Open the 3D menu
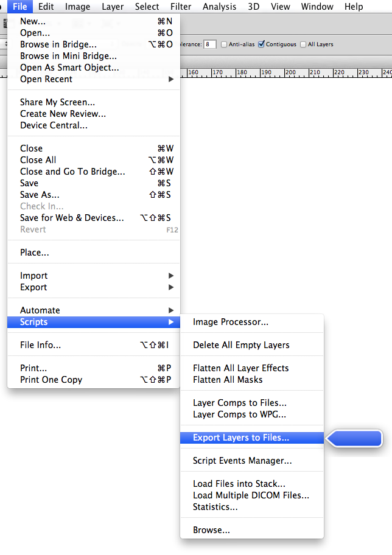This screenshot has width=392, height=555. [x=254, y=6]
